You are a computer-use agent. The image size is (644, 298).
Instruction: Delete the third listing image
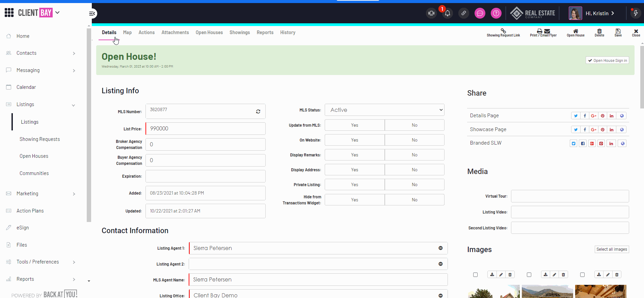[617, 275]
